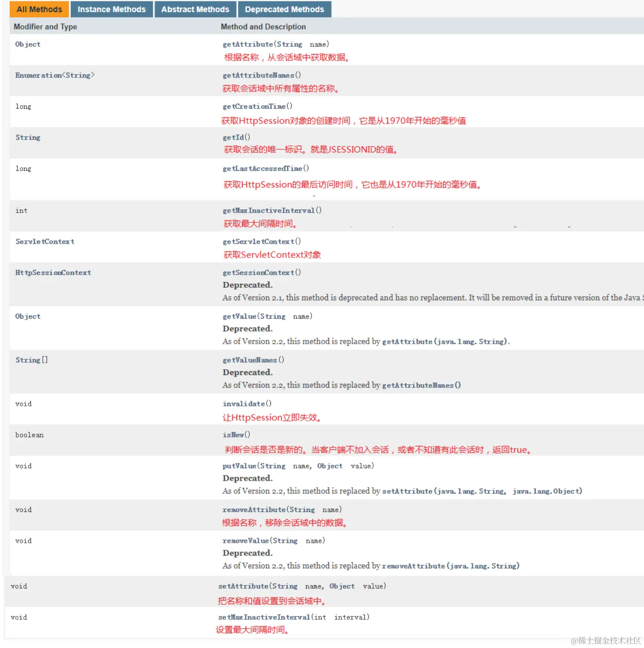
Task: Click Enumeration type link in getAttributeNames row
Action: pyautogui.click(x=39, y=75)
